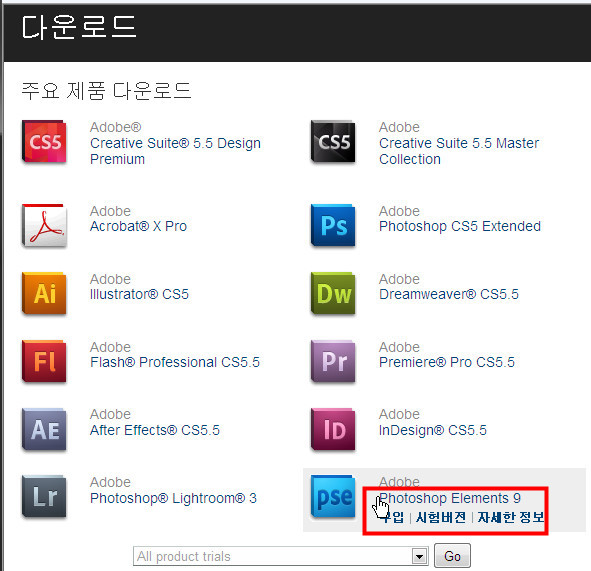This screenshot has height=571, width=591.
Task: Go to Acrobat X Pro link
Action: pos(138,226)
